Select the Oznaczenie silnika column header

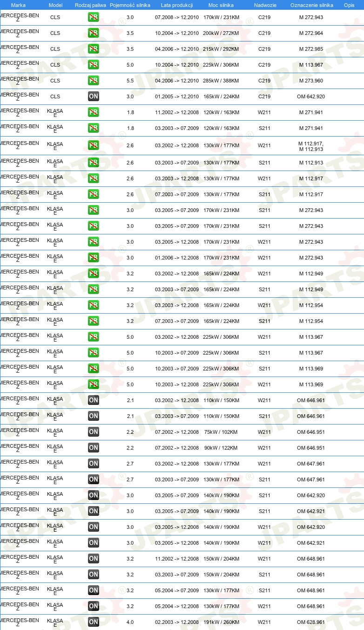311,5
